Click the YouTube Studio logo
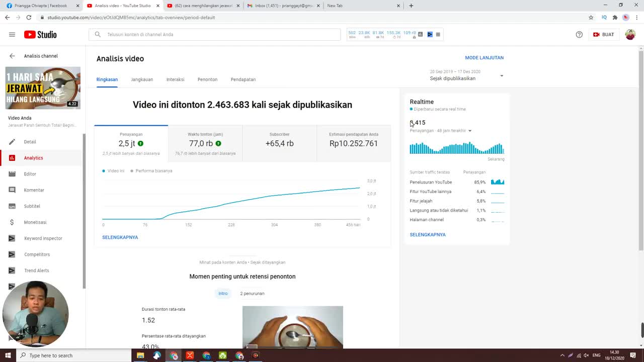This screenshot has width=644, height=362. click(40, 35)
